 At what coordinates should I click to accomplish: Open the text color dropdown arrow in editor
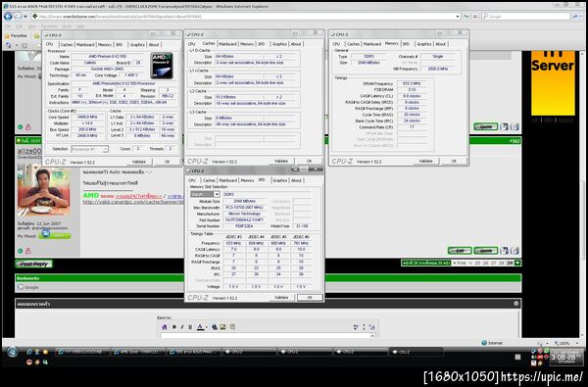[x=206, y=327]
